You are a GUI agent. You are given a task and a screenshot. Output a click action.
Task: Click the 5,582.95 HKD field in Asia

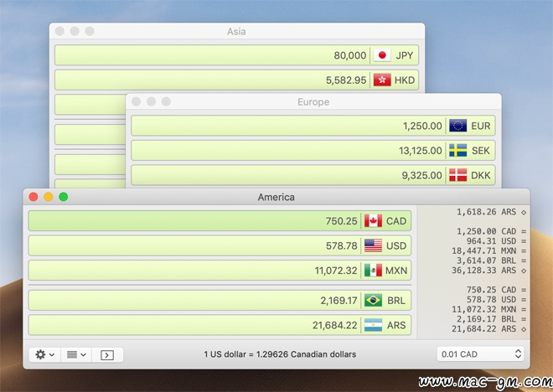coord(236,80)
